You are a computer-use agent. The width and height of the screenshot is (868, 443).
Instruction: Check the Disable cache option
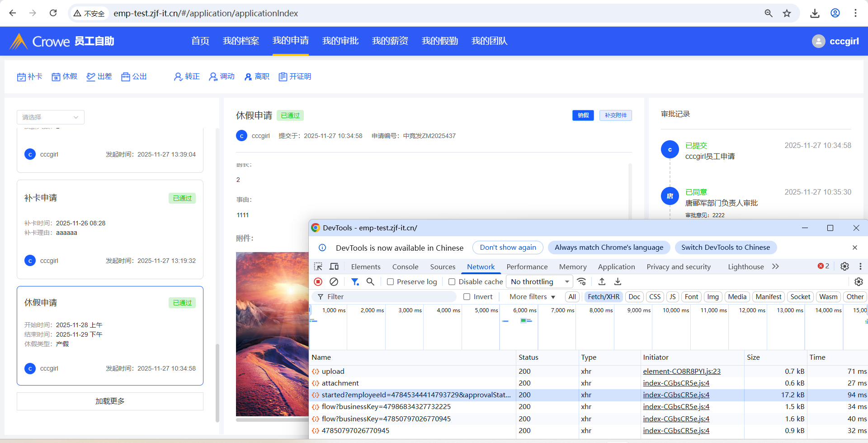452,282
